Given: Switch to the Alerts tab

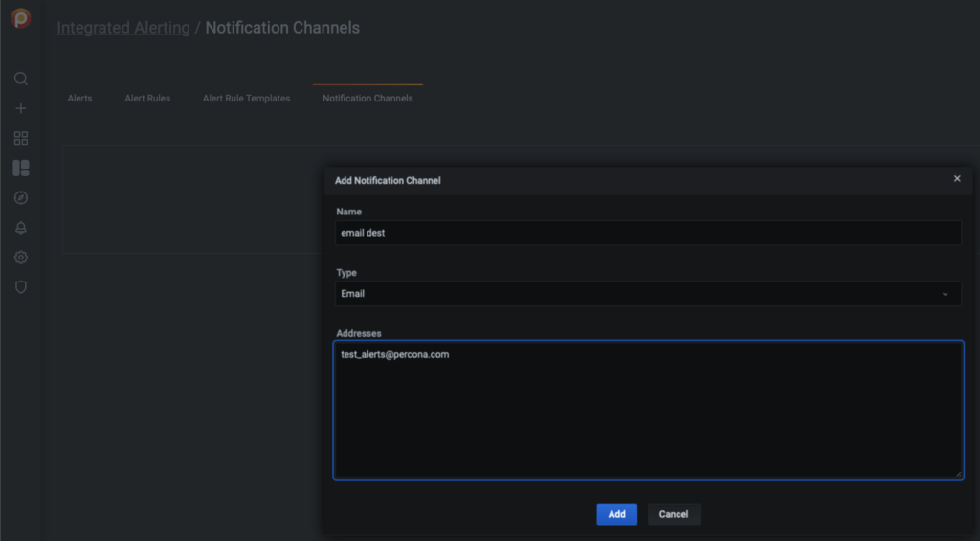Looking at the screenshot, I should pos(79,99).
